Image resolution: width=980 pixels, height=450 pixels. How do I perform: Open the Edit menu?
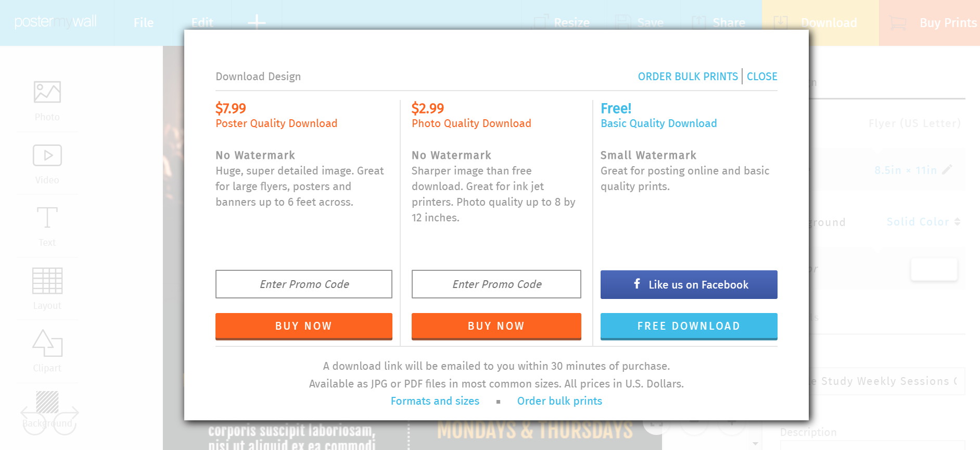pyautogui.click(x=202, y=23)
